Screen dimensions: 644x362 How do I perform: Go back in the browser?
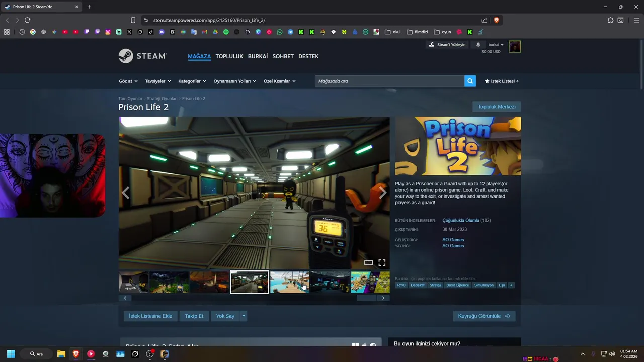tap(7, 20)
